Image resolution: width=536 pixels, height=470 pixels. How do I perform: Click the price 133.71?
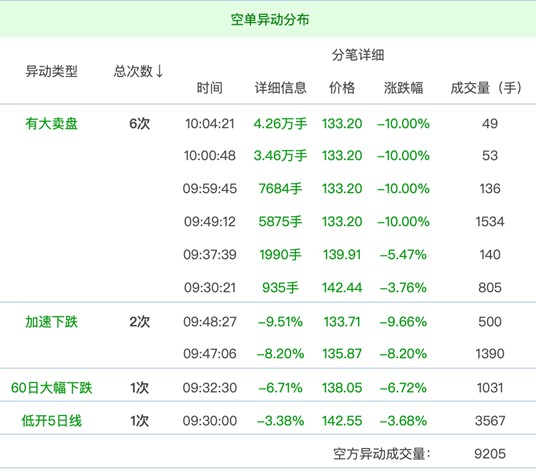(x=342, y=322)
